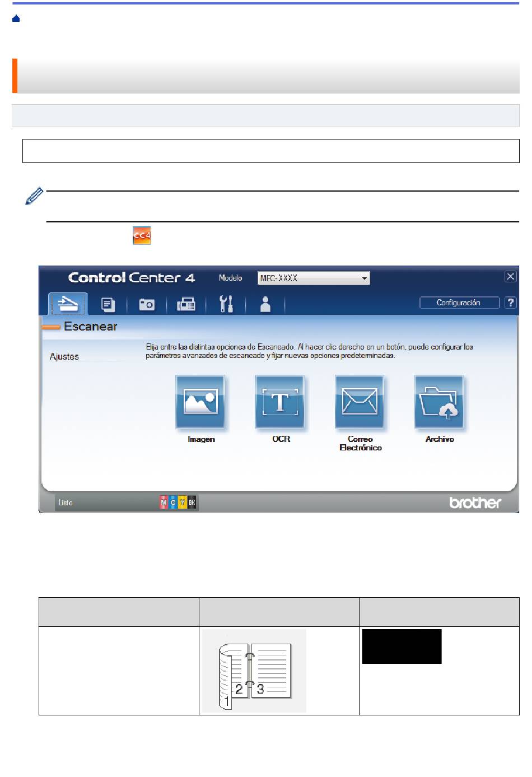Switch to the PC-Copy document tab

click(x=108, y=304)
